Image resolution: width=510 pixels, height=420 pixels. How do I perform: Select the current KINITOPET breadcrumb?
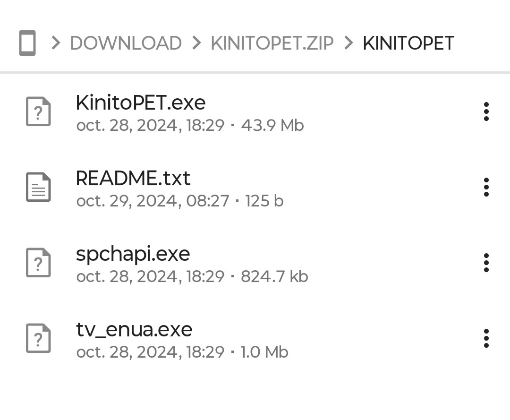408,43
